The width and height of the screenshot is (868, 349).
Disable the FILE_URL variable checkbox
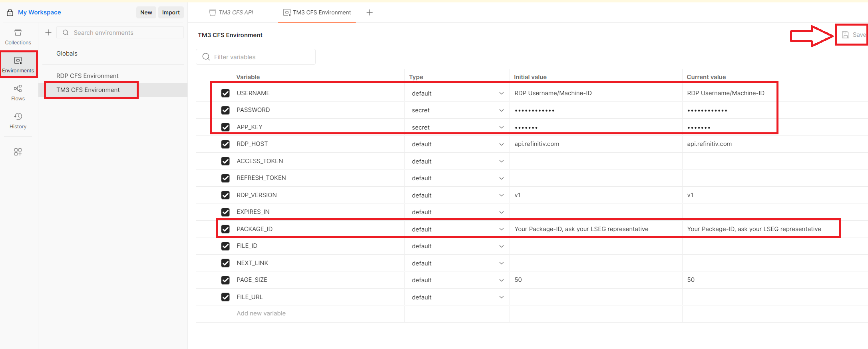point(225,297)
